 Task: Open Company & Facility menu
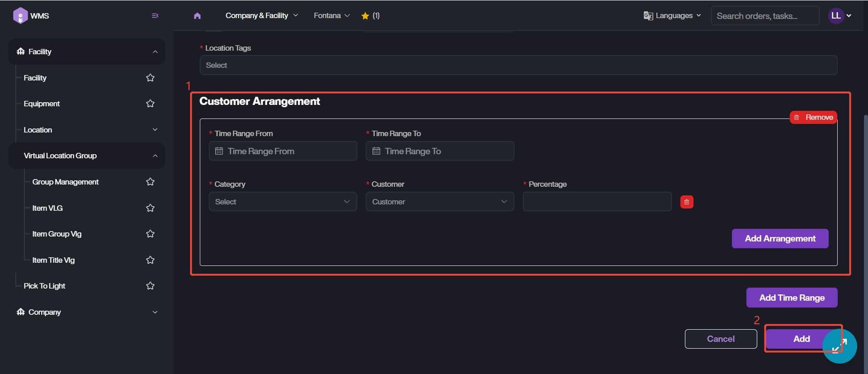(x=261, y=16)
